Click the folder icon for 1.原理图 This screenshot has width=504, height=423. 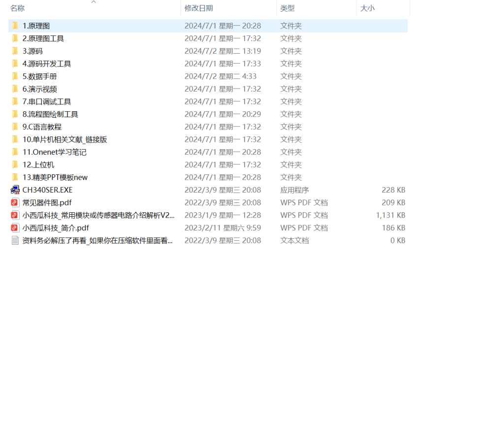coord(15,26)
